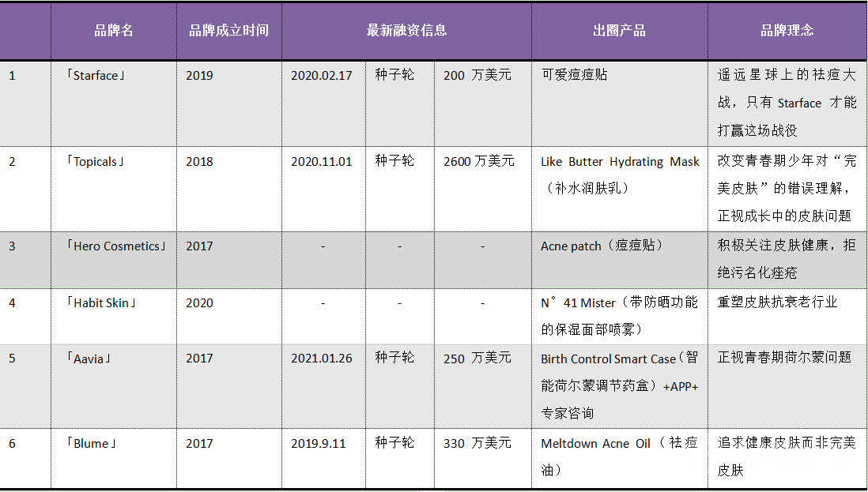Click founding year 2018 for Topicals
Screen dimensions: 868x492
tap(199, 161)
